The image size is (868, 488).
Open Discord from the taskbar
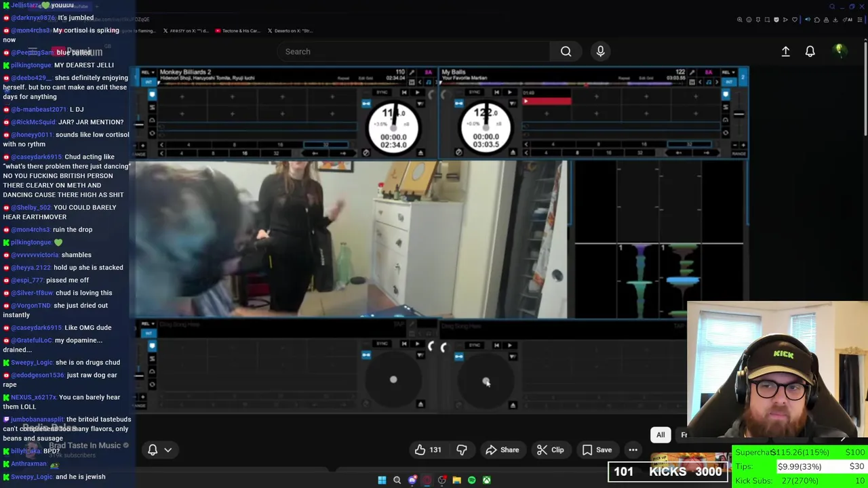tap(412, 480)
